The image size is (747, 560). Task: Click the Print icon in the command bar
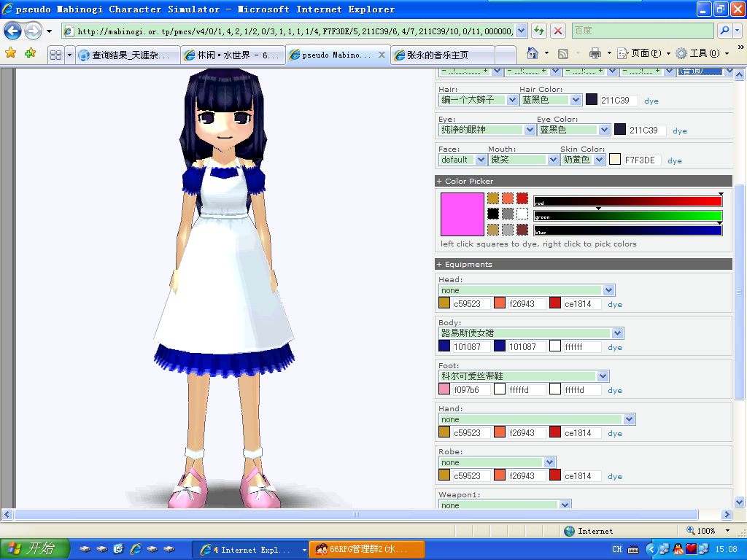pyautogui.click(x=595, y=53)
